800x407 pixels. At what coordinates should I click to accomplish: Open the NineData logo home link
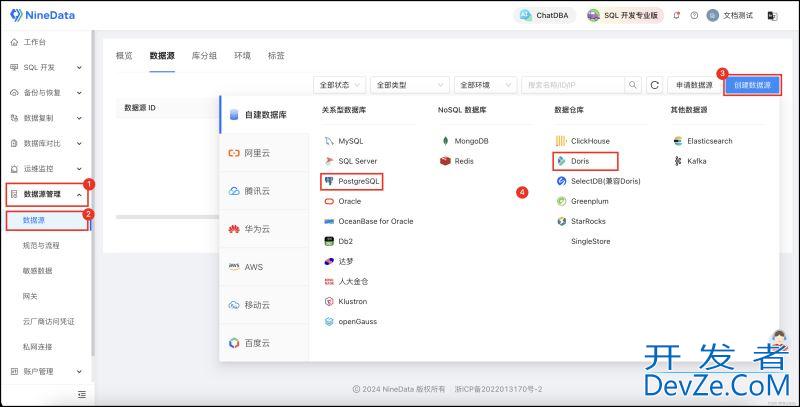[x=42, y=15]
